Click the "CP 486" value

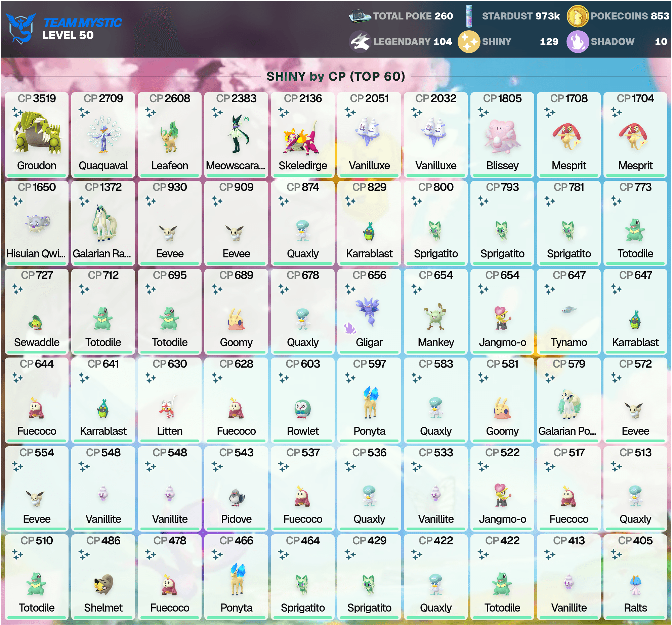point(103,541)
